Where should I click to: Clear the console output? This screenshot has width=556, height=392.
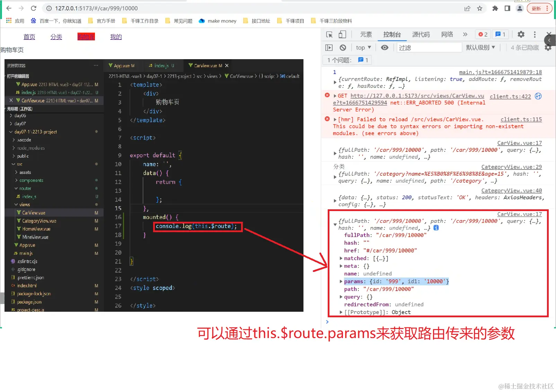pyautogui.click(x=343, y=47)
